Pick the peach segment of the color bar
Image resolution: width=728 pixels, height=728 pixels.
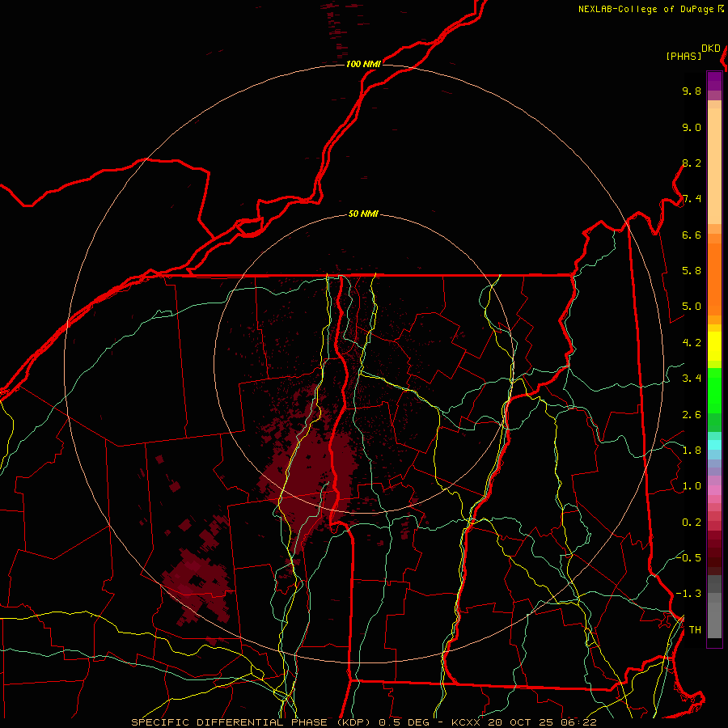(714, 163)
